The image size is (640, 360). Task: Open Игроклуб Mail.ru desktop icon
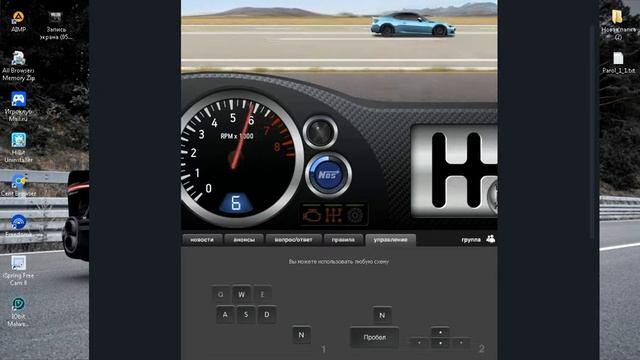pyautogui.click(x=18, y=106)
